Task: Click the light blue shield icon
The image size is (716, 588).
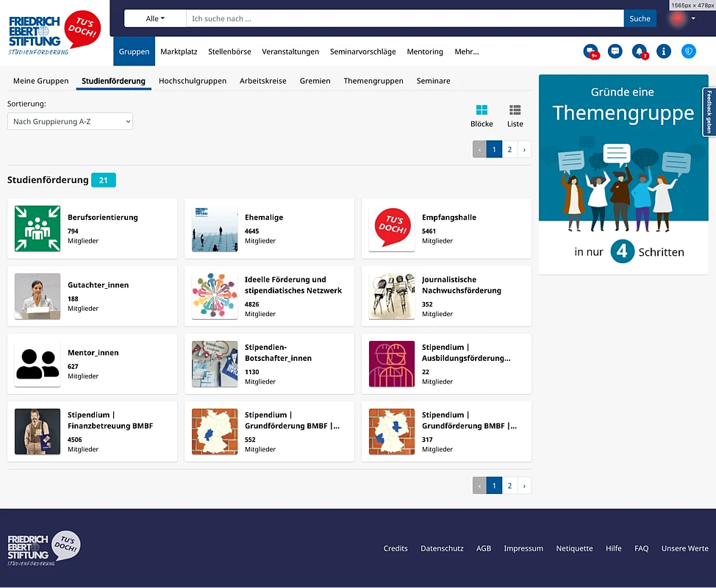Action: click(688, 51)
